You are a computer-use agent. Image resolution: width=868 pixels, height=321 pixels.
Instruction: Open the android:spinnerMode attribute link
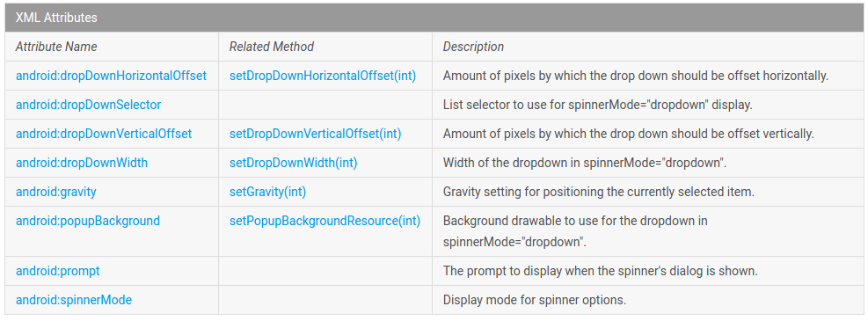(x=74, y=300)
